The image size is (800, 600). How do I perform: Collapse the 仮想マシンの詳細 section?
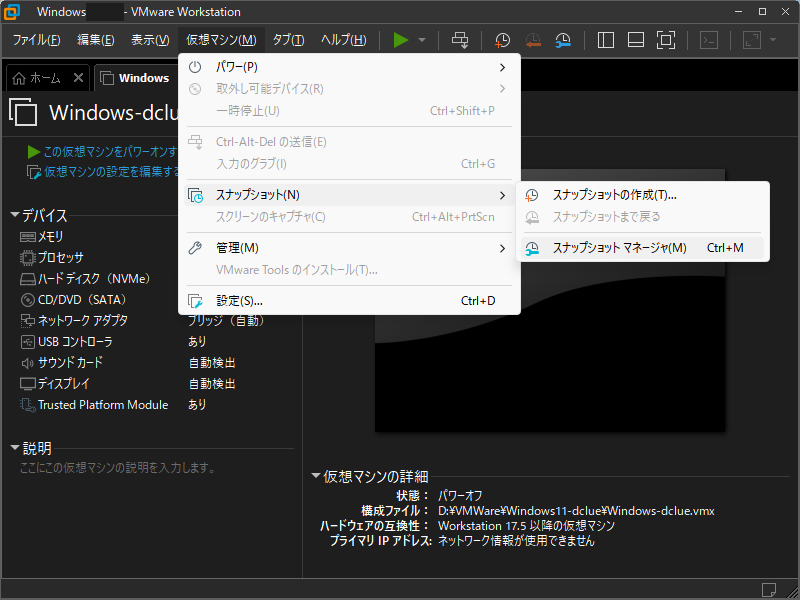click(316, 476)
